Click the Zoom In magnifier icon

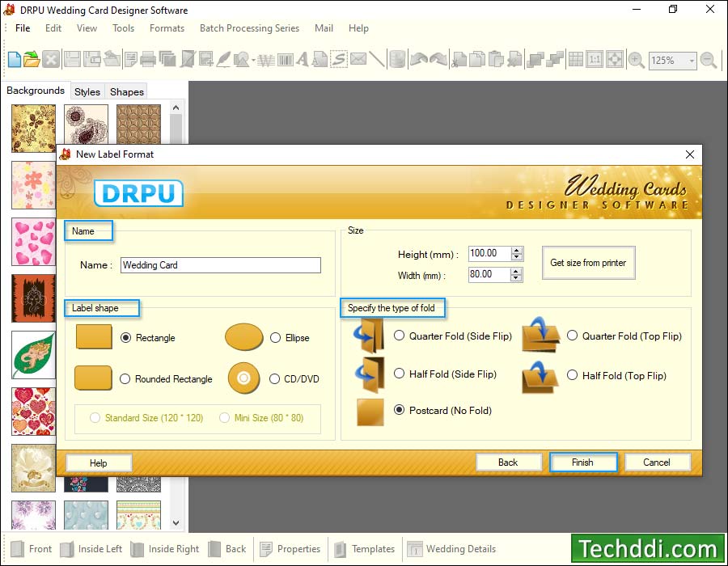(636, 60)
